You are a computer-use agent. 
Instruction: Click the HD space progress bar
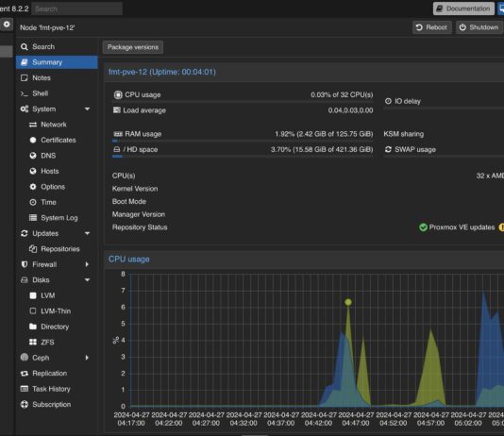pyautogui.click(x=243, y=157)
